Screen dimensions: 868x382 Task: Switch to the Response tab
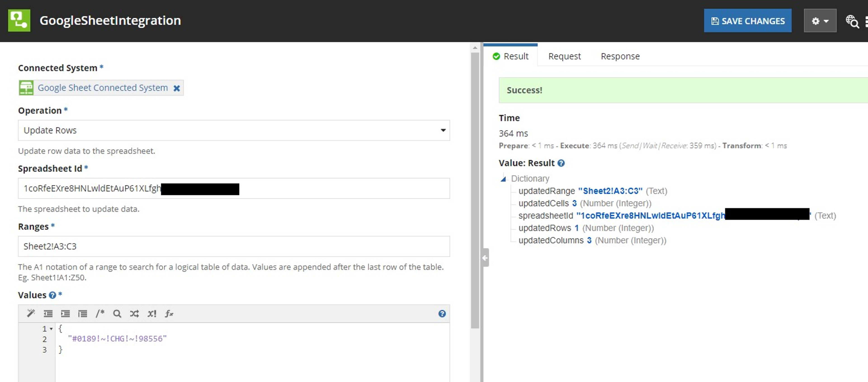[x=620, y=56]
